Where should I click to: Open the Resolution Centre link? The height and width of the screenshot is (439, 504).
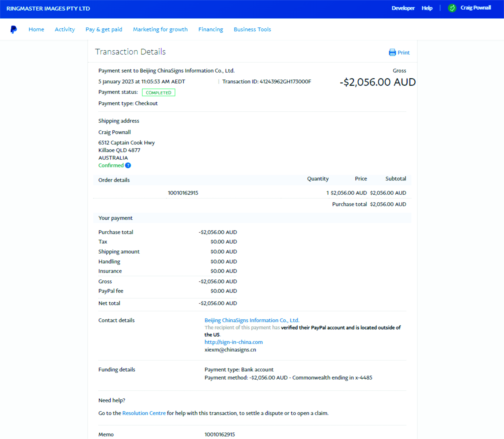point(144,413)
